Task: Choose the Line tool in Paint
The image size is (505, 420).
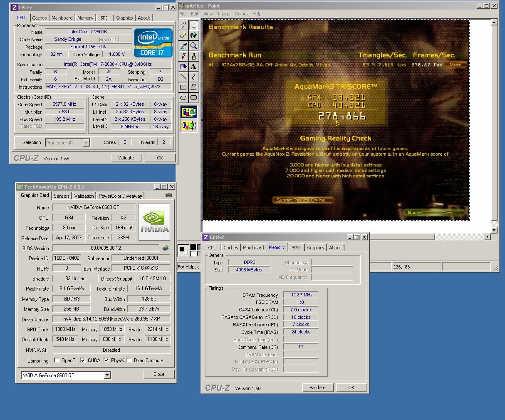Action: click(183, 77)
